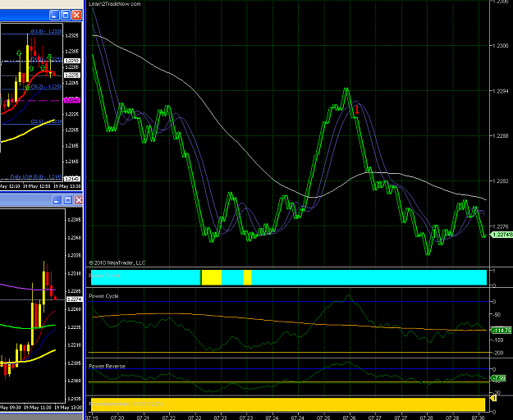
Task: Minimize the lower-left candlestick chart window
Action: coord(57,200)
